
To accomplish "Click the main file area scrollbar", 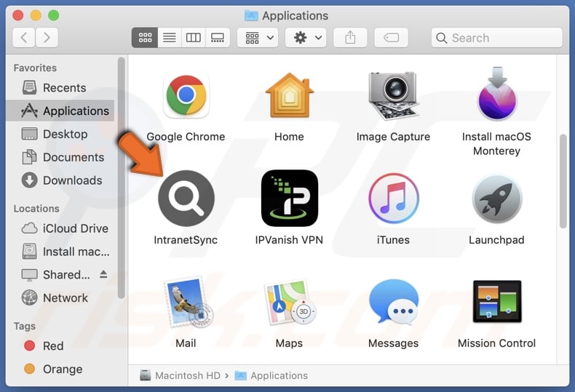I will coord(563,181).
